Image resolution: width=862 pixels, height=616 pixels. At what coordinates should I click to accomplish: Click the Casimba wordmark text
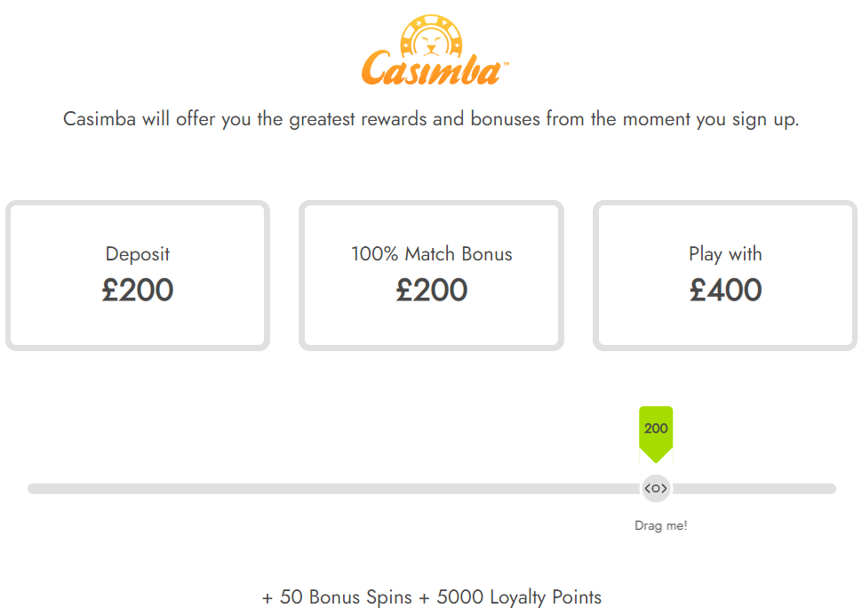click(x=432, y=69)
